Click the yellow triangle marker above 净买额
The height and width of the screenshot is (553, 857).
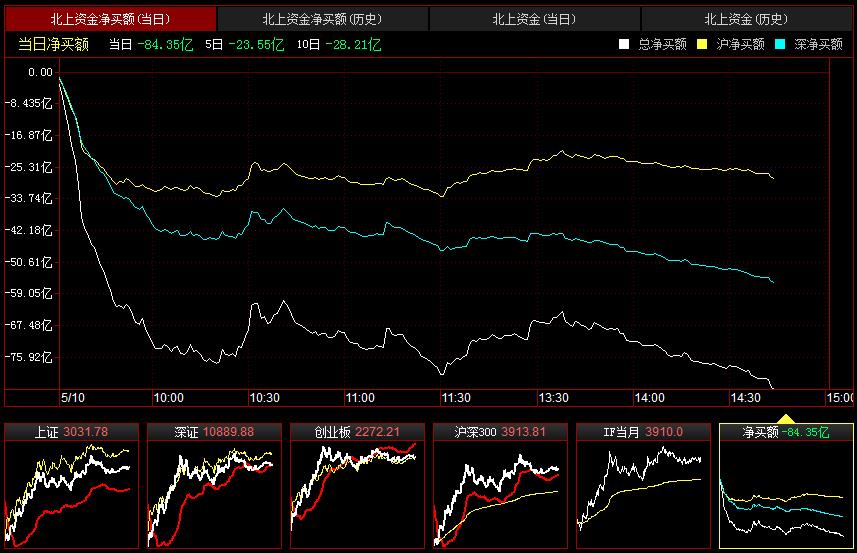pos(786,418)
